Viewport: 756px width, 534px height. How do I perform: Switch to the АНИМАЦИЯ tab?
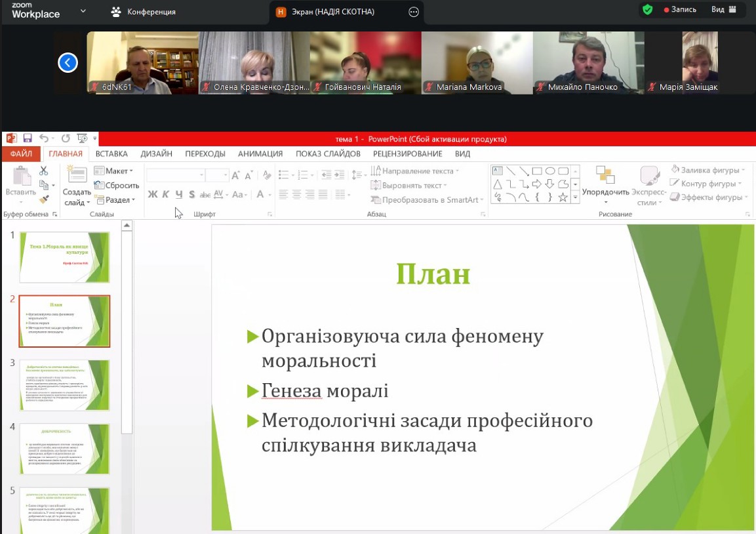pos(260,154)
